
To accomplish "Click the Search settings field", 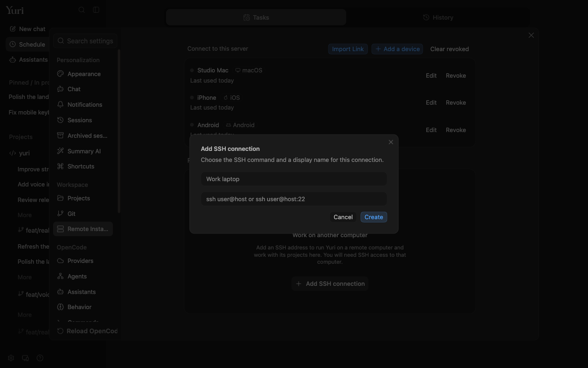I will click(85, 41).
